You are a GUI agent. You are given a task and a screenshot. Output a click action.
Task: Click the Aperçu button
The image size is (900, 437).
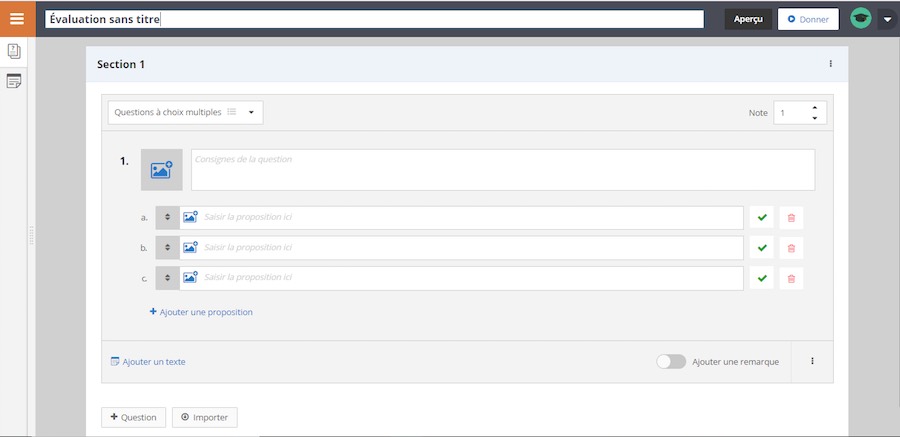748,19
